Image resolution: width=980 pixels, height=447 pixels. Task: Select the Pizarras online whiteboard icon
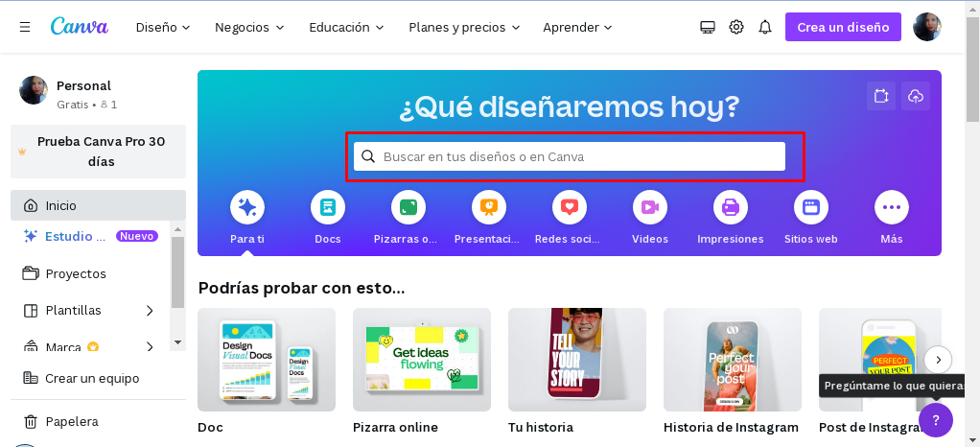(x=408, y=207)
